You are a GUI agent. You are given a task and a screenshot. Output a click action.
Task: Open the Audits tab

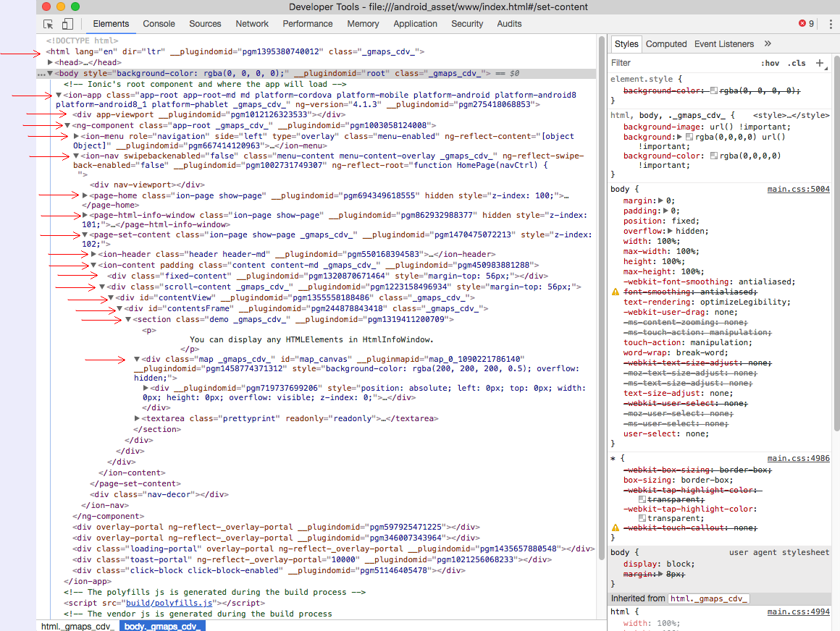point(509,24)
